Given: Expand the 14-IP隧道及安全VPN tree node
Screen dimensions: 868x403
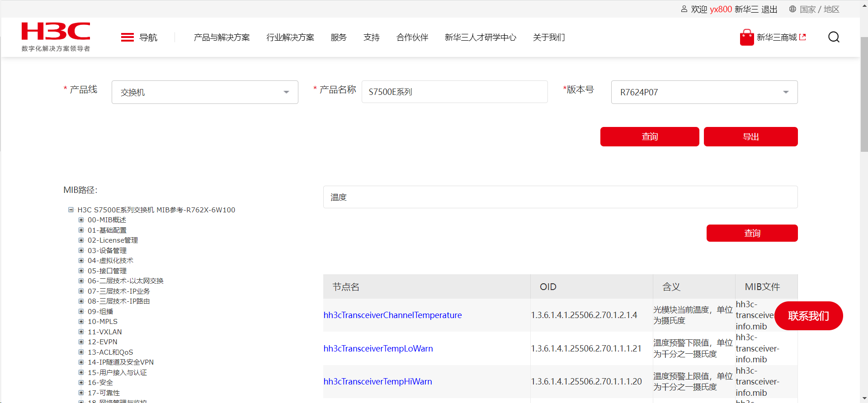Looking at the screenshot, I should point(81,362).
